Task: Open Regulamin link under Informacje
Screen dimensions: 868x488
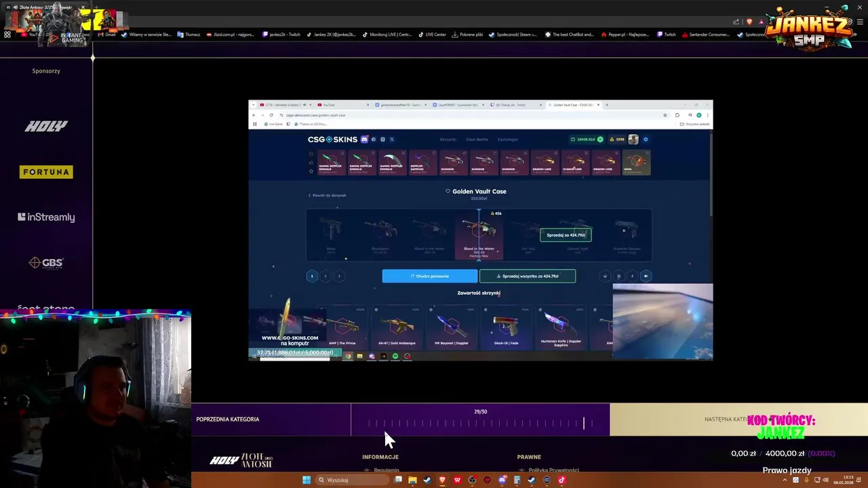Action: [387, 470]
